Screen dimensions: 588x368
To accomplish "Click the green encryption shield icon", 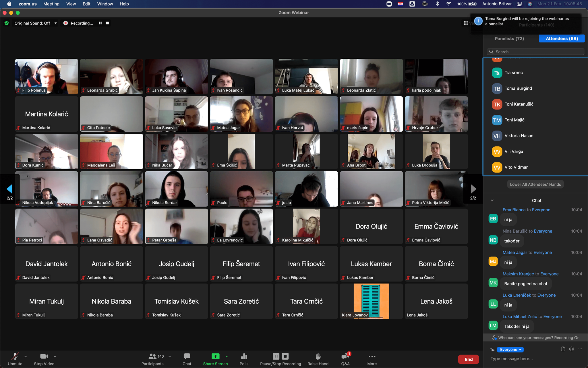I will coord(7,23).
